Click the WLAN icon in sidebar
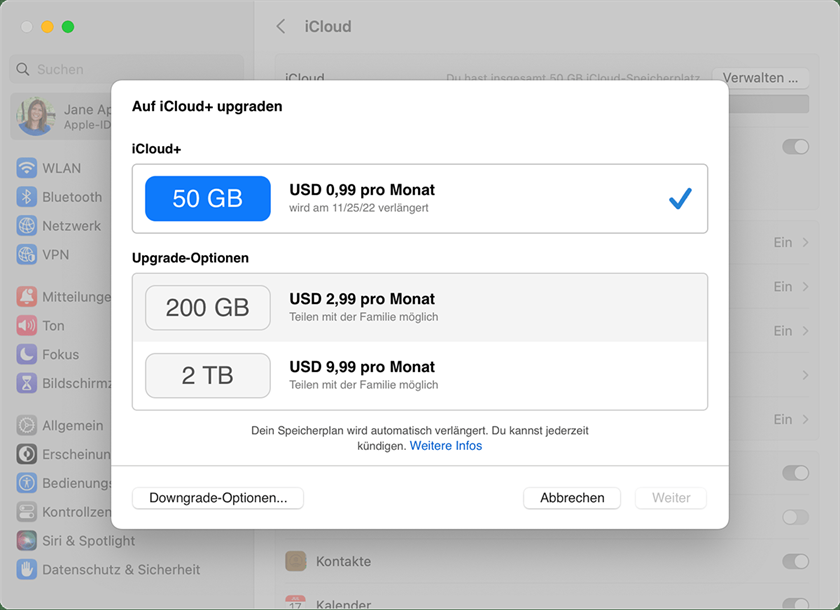 (27, 168)
